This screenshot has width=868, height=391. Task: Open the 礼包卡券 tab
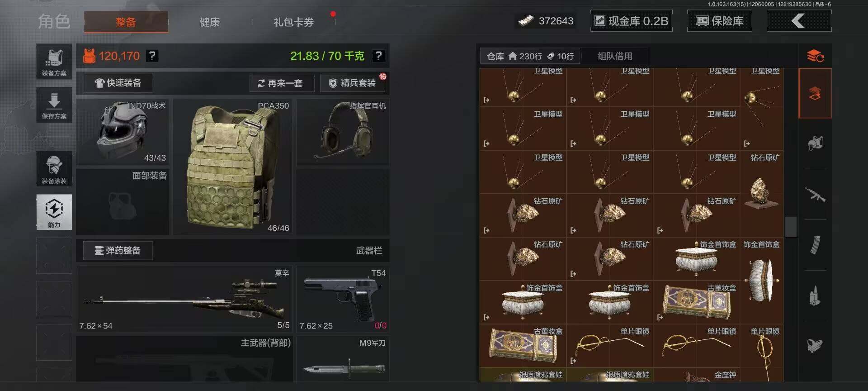coord(293,22)
